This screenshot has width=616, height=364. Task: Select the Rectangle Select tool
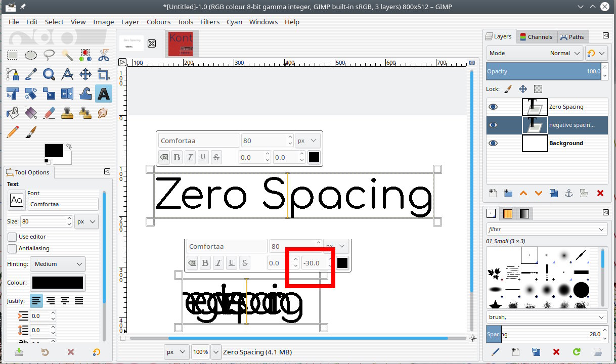(13, 56)
